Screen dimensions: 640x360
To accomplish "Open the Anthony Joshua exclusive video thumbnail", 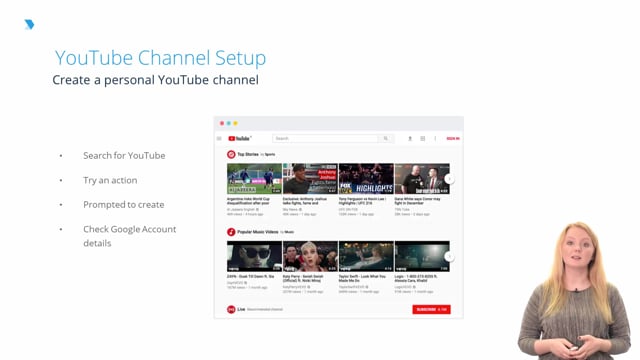I will [310, 179].
